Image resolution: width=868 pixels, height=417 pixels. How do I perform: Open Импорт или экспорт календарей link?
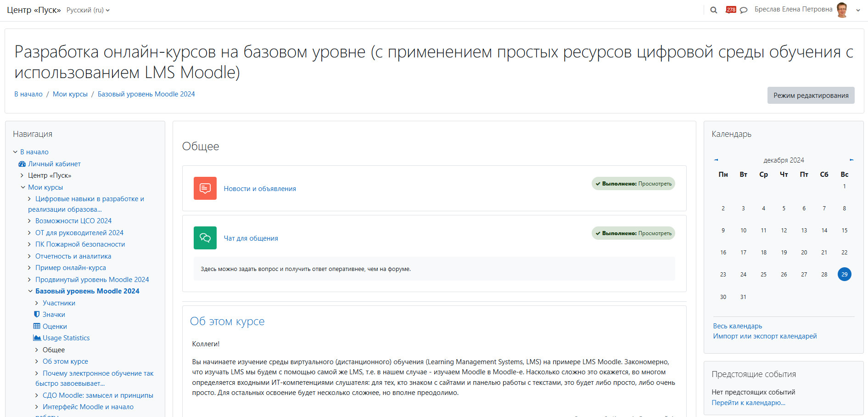pyautogui.click(x=765, y=336)
